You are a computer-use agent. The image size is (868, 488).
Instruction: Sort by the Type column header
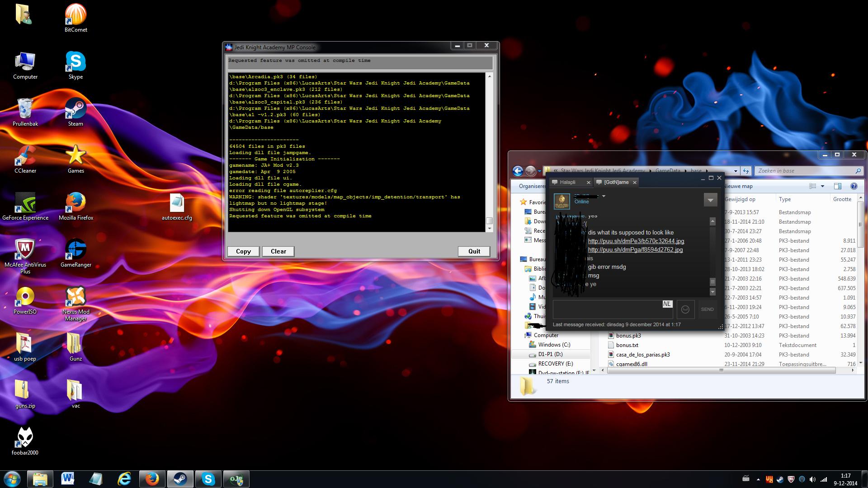[802, 199]
